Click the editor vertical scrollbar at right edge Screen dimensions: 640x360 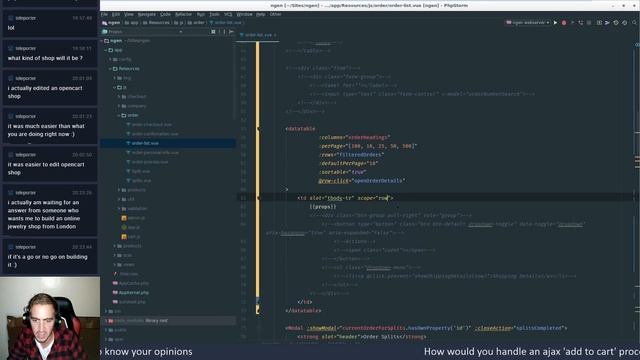point(637,192)
